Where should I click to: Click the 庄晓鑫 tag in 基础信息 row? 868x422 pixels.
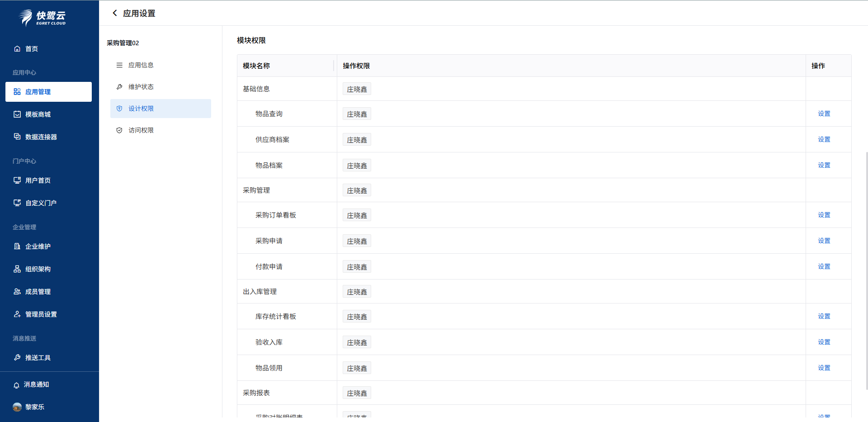pyautogui.click(x=357, y=89)
